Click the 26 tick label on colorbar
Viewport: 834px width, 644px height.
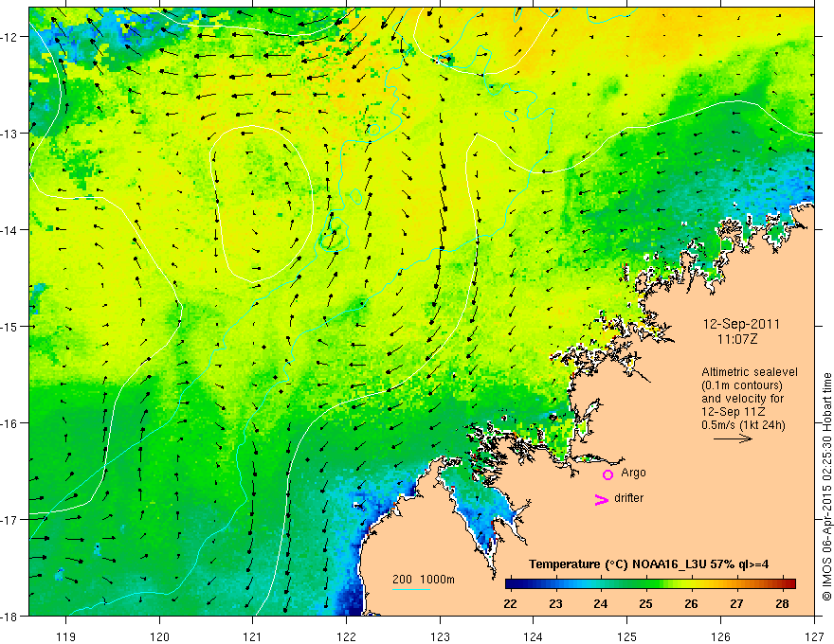tap(691, 603)
